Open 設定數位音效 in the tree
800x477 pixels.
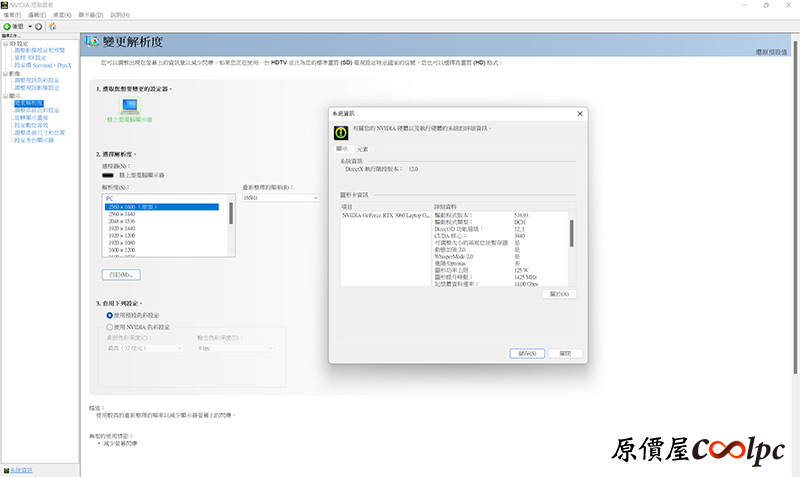coord(31,125)
